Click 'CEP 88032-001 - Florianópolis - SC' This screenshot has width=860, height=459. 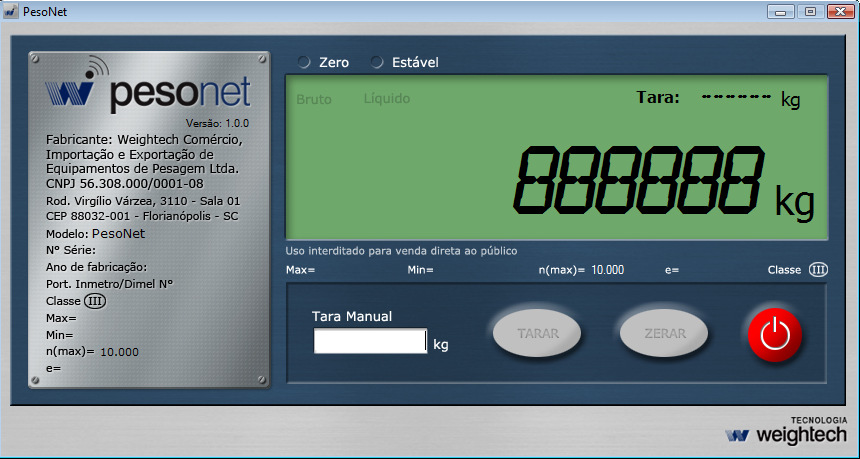[142, 216]
